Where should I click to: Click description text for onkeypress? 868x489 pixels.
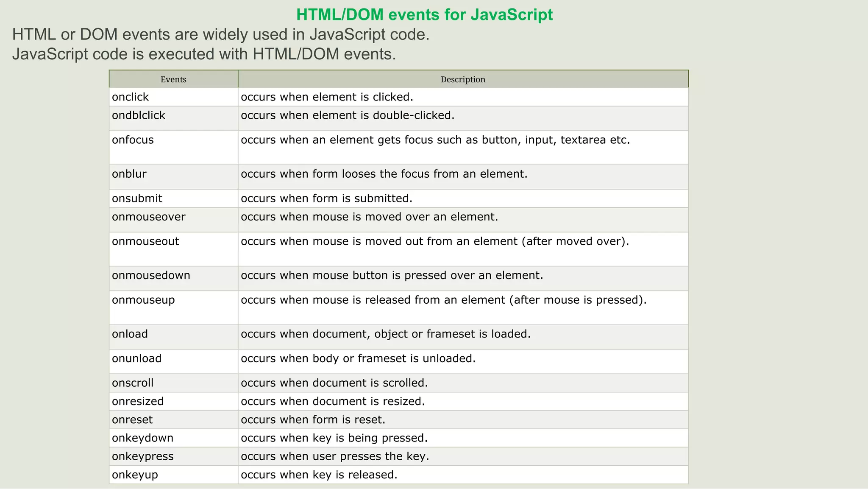click(335, 456)
